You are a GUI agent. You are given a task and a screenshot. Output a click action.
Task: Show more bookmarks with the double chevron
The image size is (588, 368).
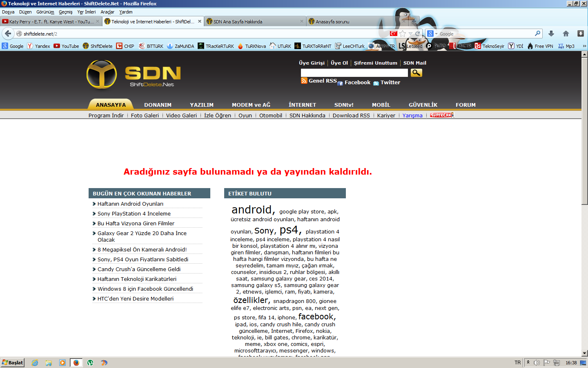click(584, 46)
